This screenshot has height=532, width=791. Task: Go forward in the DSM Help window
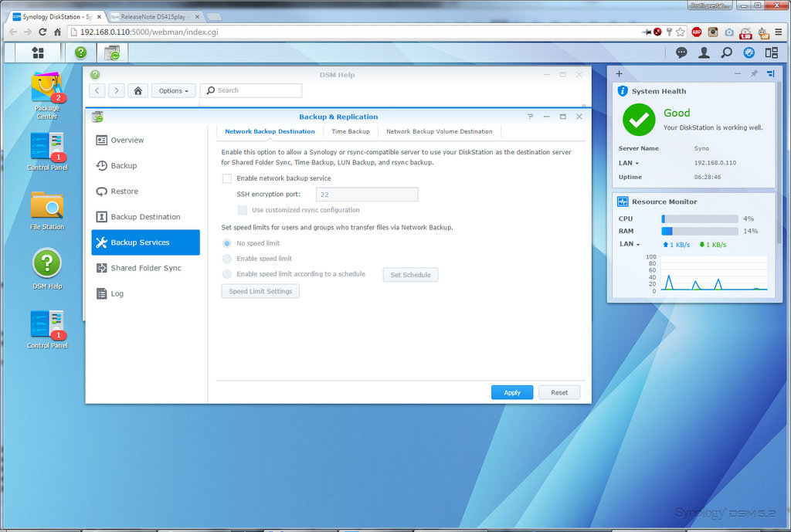(x=117, y=91)
